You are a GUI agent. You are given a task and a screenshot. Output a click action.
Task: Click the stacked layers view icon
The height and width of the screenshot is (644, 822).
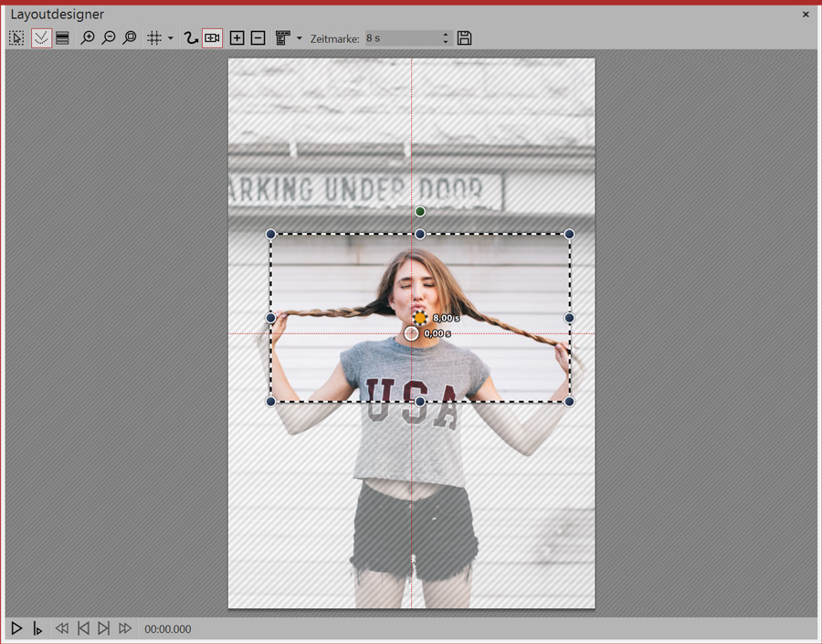click(62, 38)
